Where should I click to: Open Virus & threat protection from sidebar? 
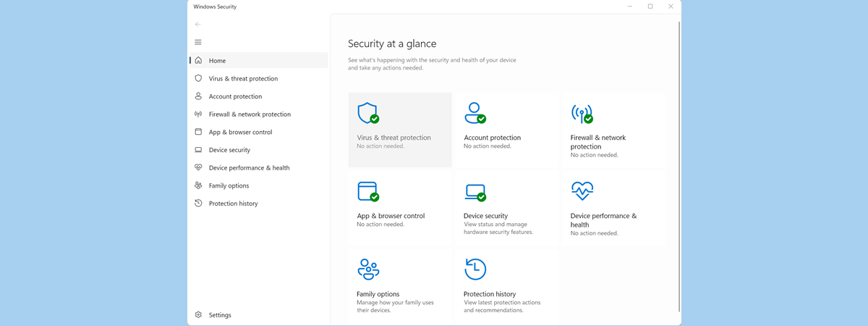pos(259,78)
